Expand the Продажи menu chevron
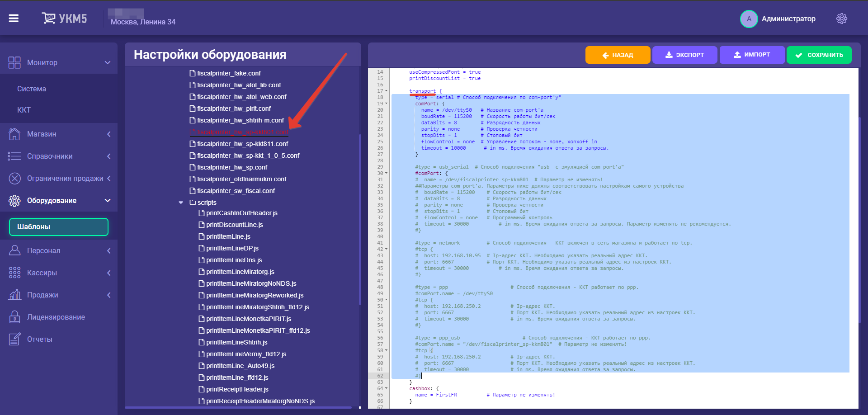 [x=108, y=295]
